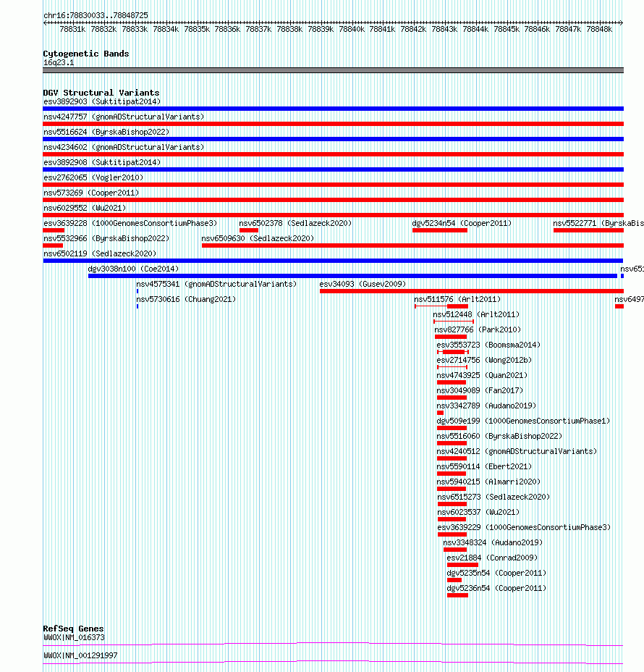Viewport: 644px width, 672px height.
Task: Select nsv4575341 (gnomADStructuralVariants) variant
Action: (x=216, y=284)
